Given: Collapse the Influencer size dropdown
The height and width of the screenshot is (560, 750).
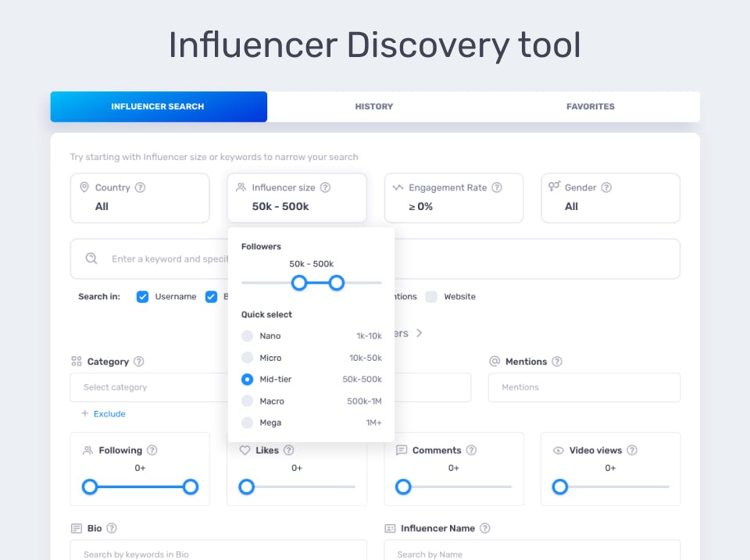Looking at the screenshot, I should [297, 198].
